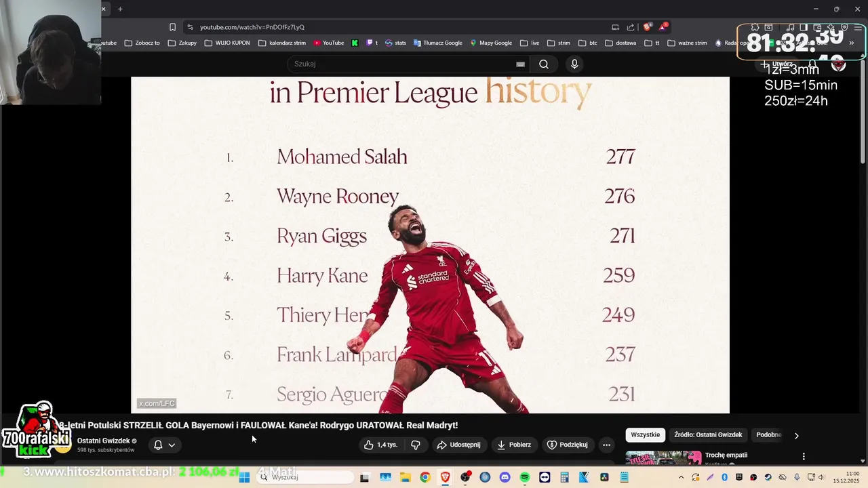Open Brave Shields lion icon
This screenshot has height=488, width=868.
[647, 27]
